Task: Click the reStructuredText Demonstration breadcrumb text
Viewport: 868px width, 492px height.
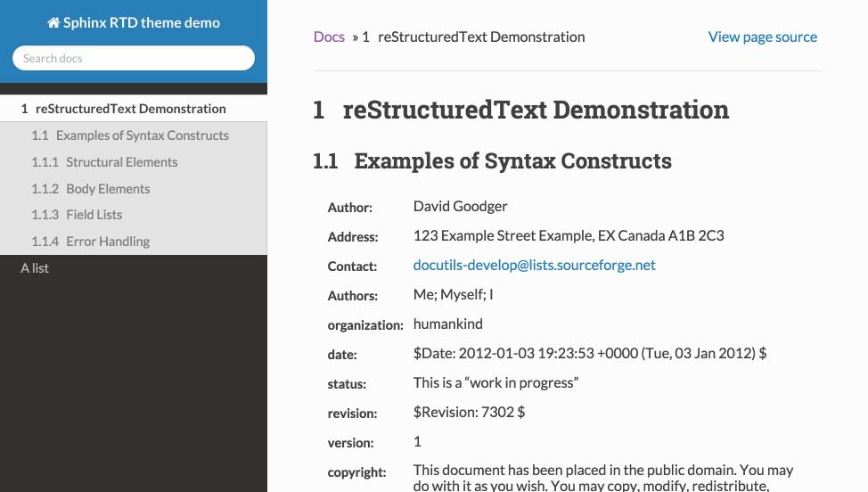Action: (x=481, y=37)
